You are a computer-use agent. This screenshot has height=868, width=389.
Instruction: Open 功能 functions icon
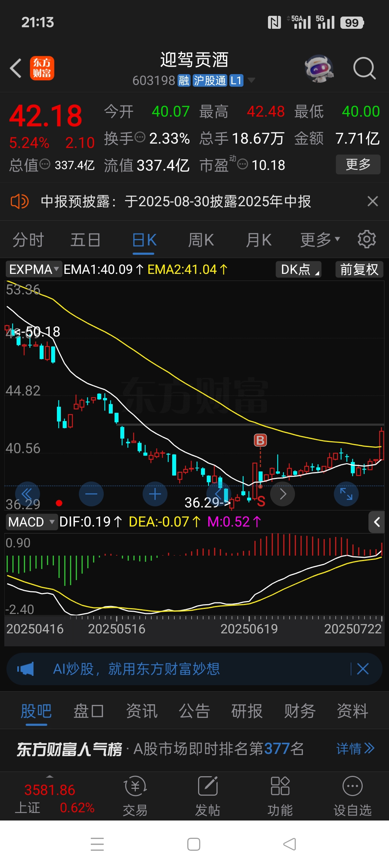280,796
